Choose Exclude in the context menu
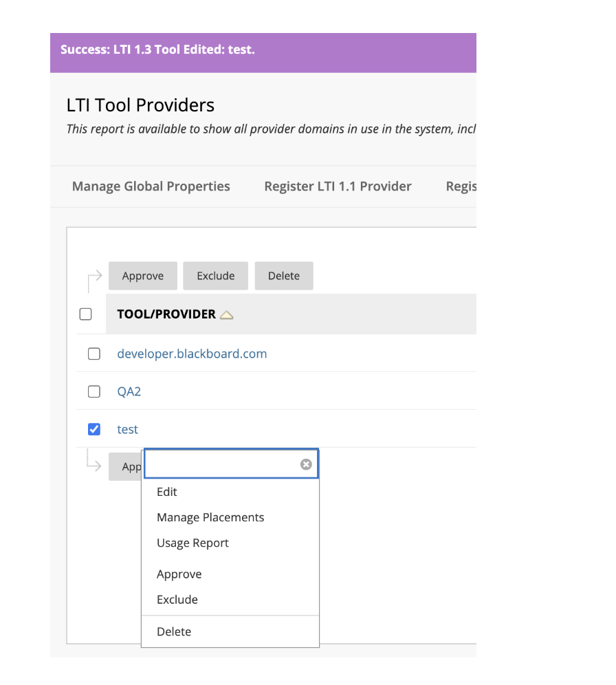Screen dimensions: 616x685 (177, 600)
